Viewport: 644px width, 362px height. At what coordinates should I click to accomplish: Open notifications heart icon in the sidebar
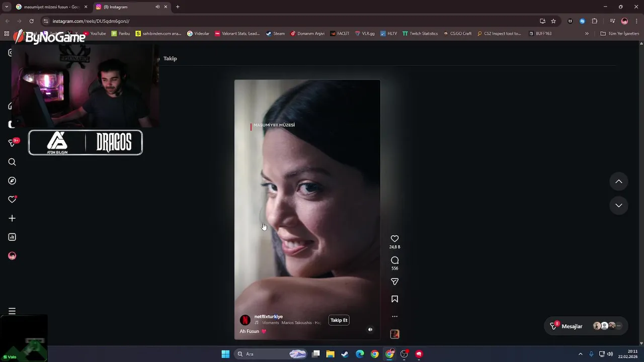point(12,200)
